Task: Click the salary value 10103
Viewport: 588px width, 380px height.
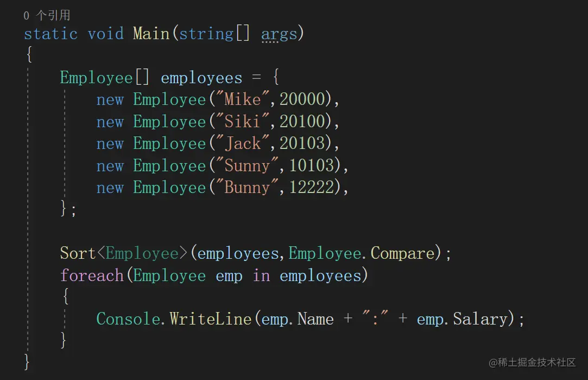Action: coord(312,165)
